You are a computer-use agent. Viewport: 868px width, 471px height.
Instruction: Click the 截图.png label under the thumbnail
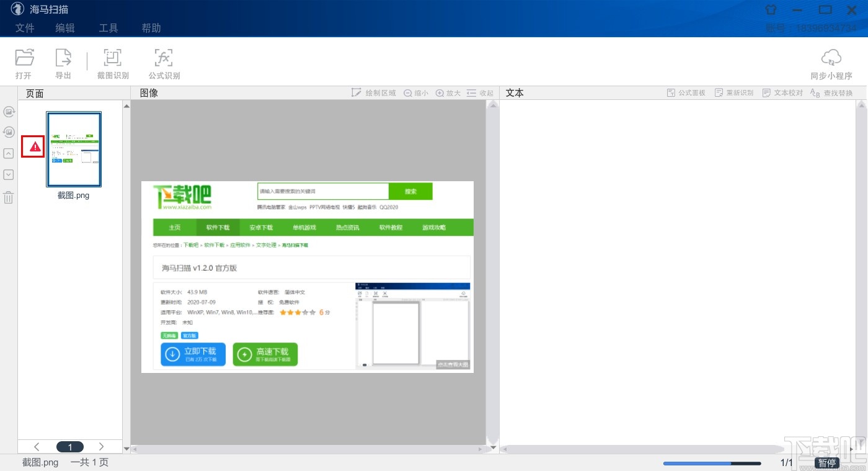74,195
